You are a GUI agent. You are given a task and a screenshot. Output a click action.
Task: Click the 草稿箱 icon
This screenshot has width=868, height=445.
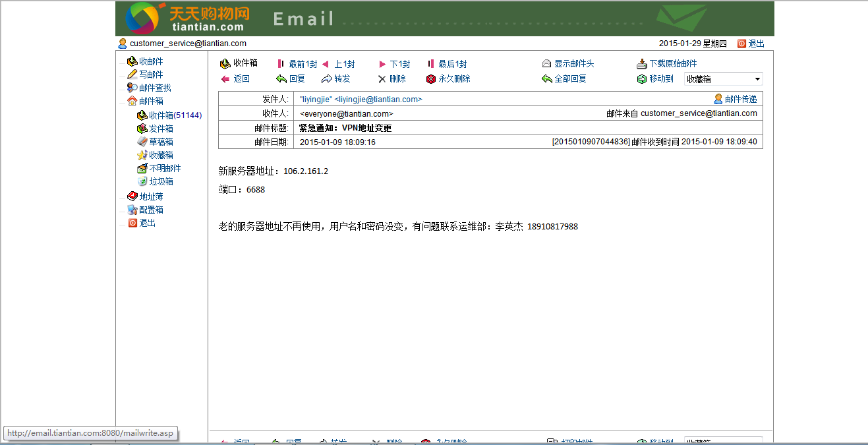click(142, 142)
